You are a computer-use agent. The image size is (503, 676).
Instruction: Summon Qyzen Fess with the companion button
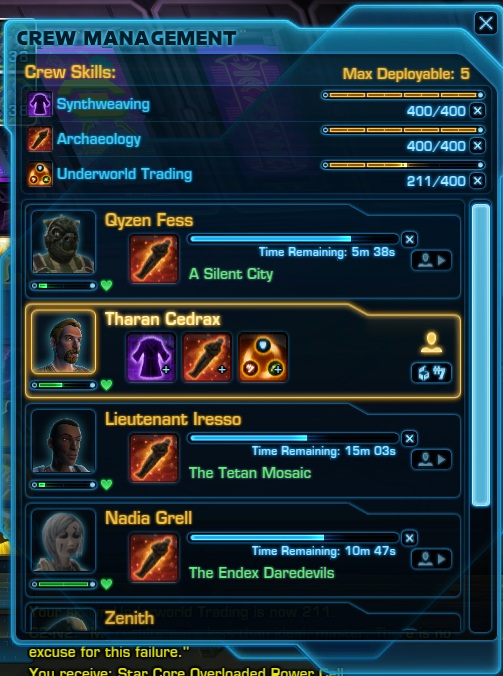coord(431,260)
